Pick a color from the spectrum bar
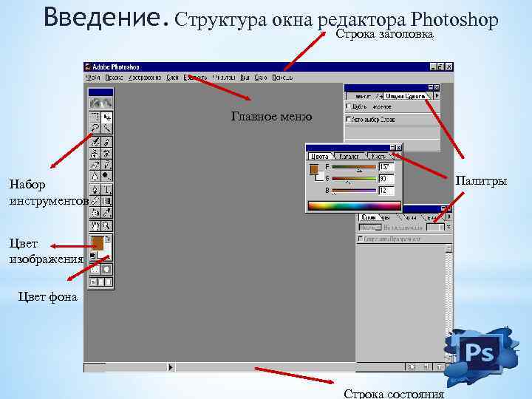 354,206
